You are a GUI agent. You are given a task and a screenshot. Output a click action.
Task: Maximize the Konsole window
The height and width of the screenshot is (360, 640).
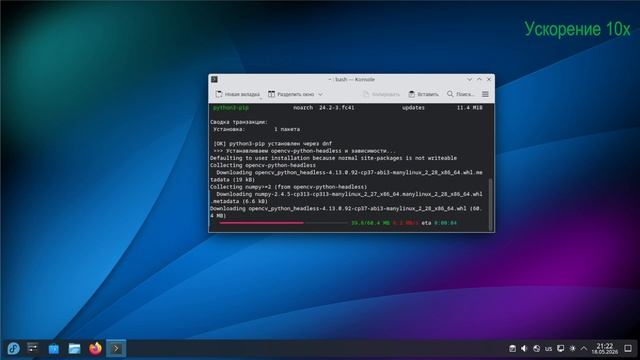coord(479,79)
